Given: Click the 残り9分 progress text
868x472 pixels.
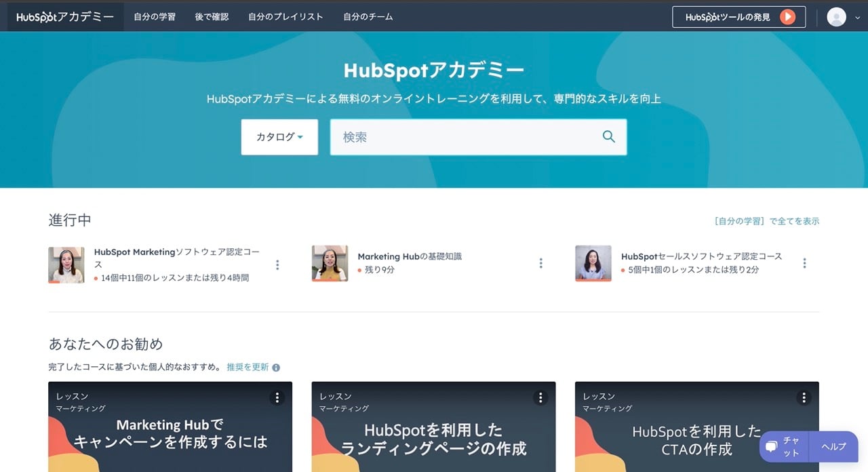Looking at the screenshot, I should [x=380, y=269].
